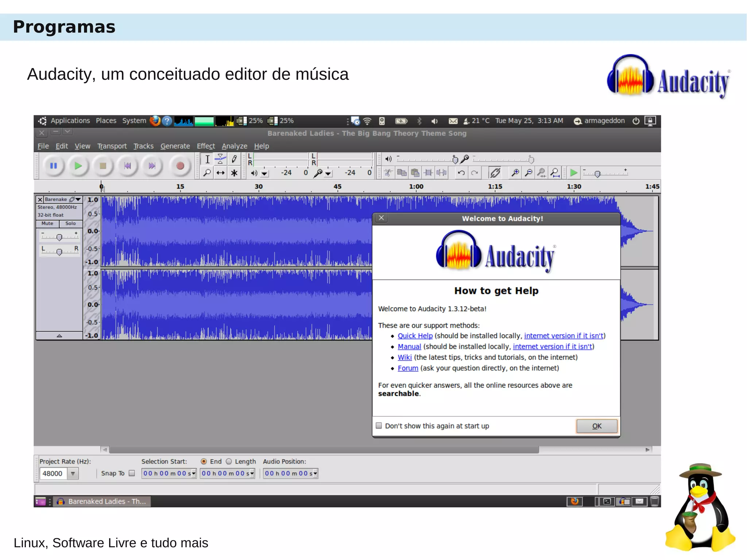Click the green Play button
This screenshot has width=747, height=560.
pos(78,166)
